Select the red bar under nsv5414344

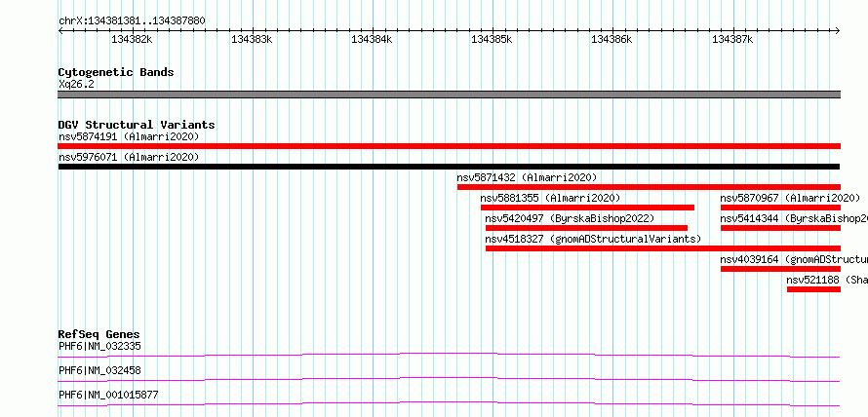(x=780, y=228)
